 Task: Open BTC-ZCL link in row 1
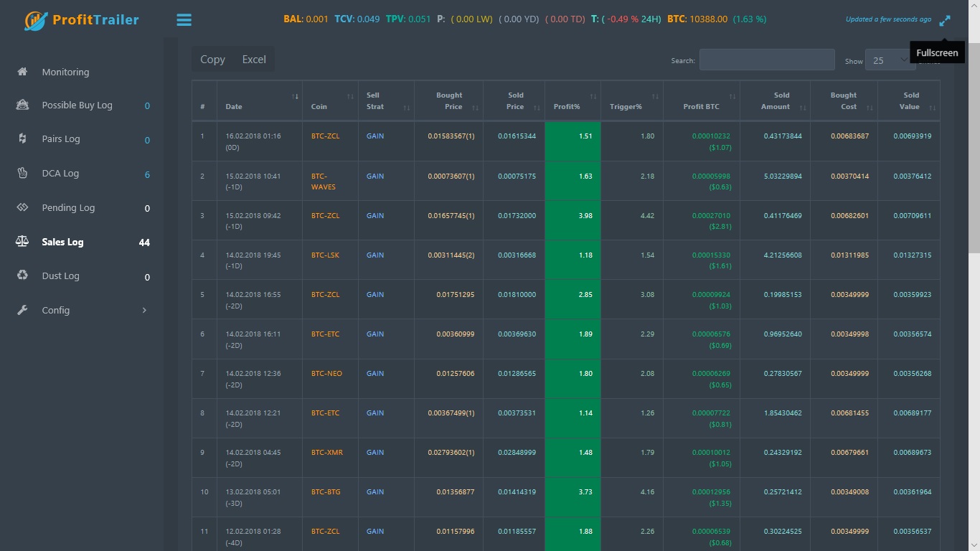[x=325, y=136]
